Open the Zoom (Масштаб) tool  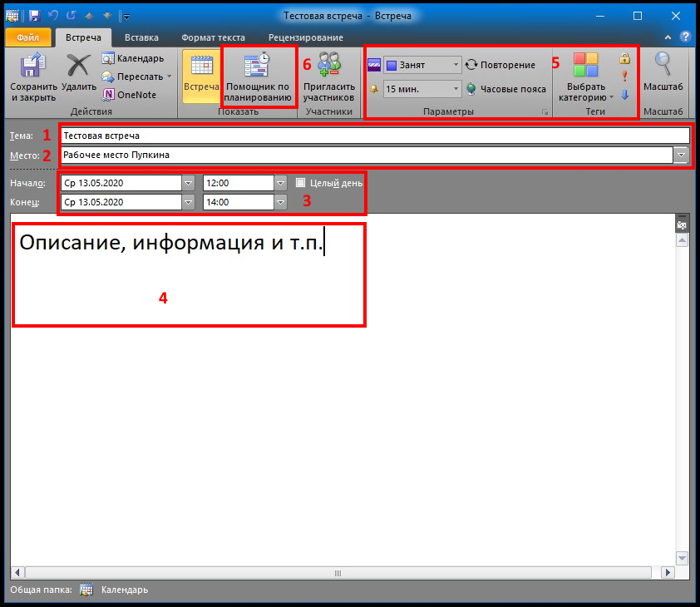click(x=663, y=67)
